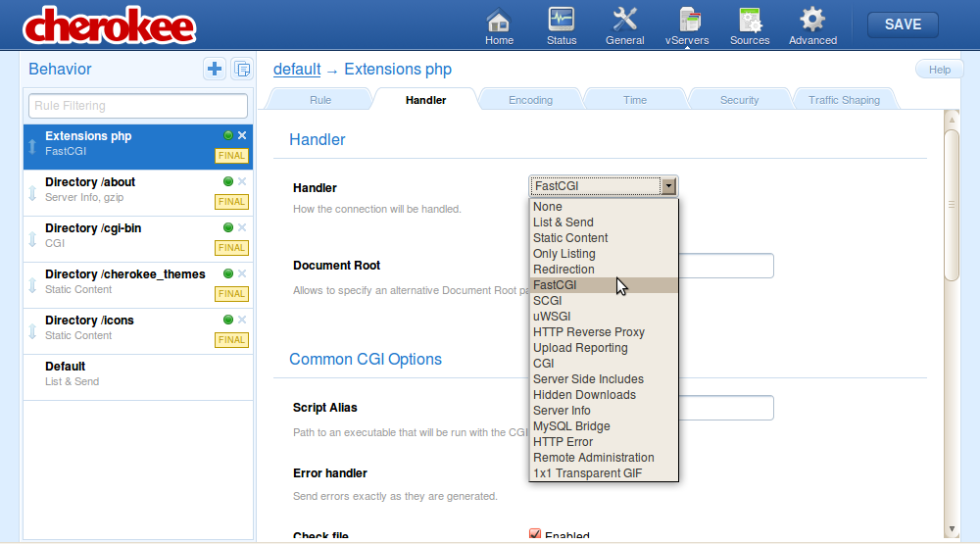
Task: Choose SCGI handler option
Action: 604,300
